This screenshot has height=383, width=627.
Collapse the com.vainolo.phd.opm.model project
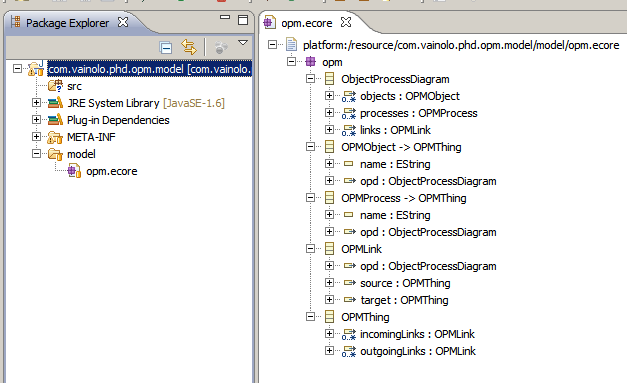17,69
